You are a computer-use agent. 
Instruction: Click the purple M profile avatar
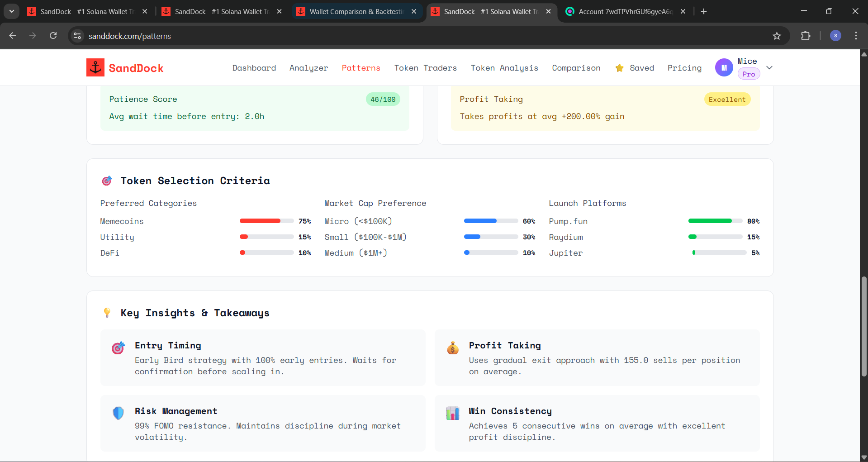pos(724,67)
